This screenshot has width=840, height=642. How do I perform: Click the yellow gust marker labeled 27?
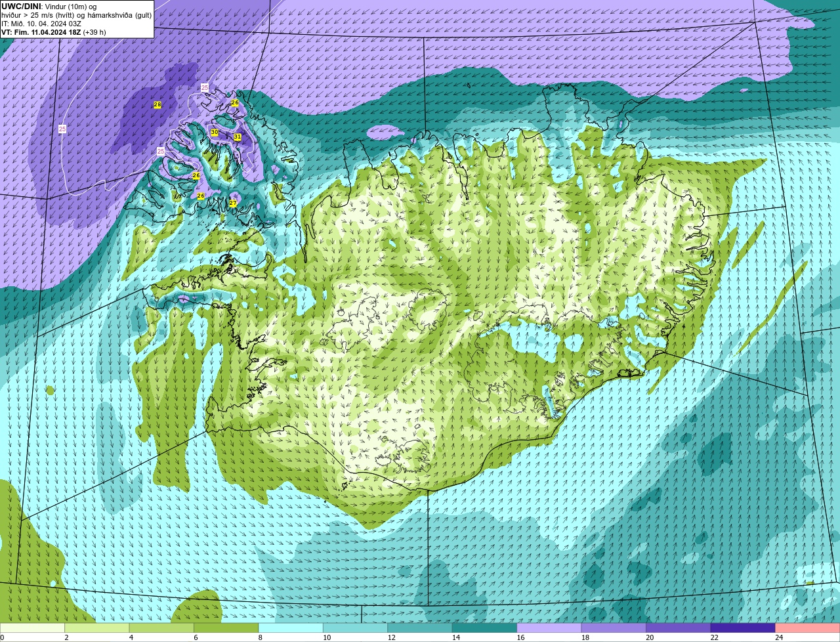[233, 203]
